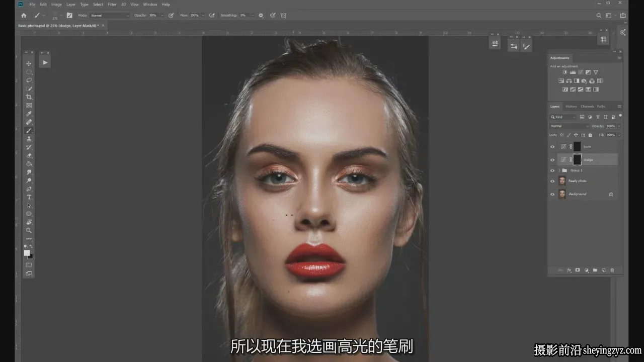The image size is (644, 362).
Task: Select the Zoom tool in the toolbox
Action: [29, 230]
